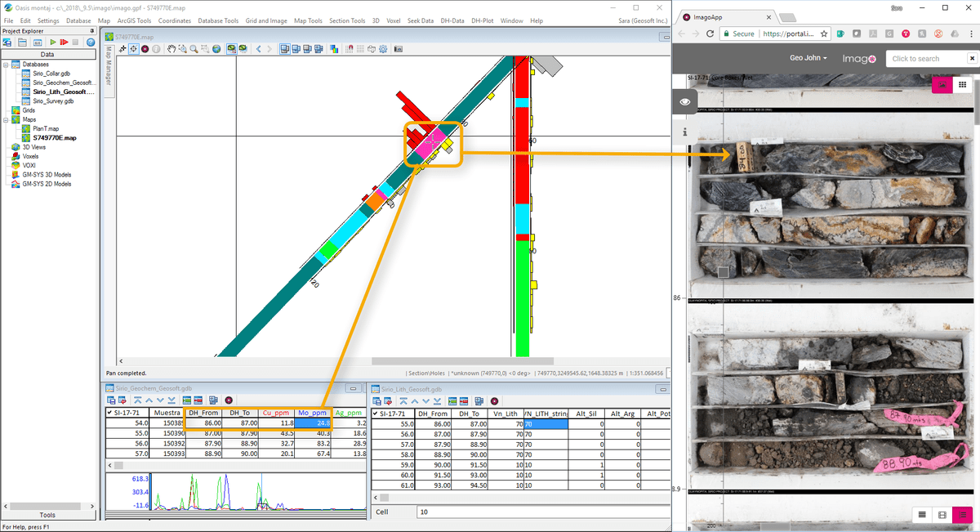This screenshot has width=980, height=532.
Task: Click the info icon in Imago side panel
Action: coord(684,132)
